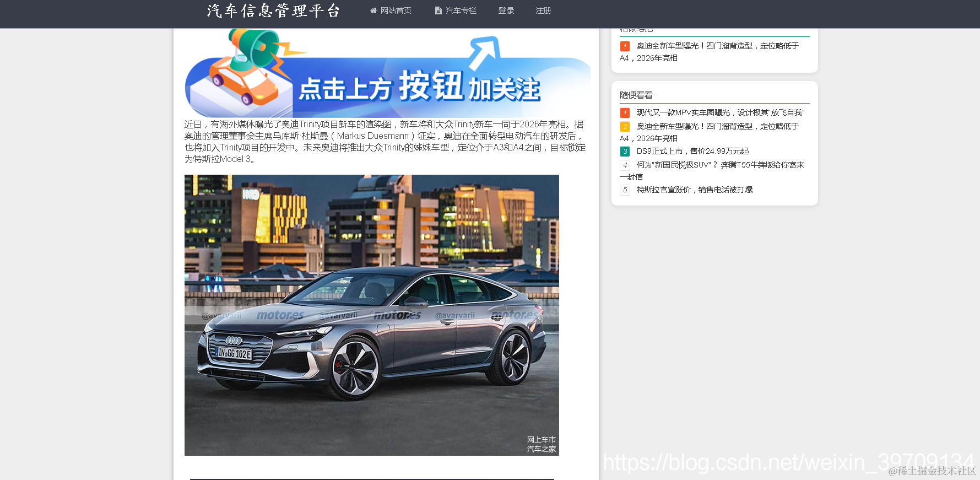Open DS9正式上市，售价24.99万元起 article link
Screen dimensions: 980x480
point(692,151)
